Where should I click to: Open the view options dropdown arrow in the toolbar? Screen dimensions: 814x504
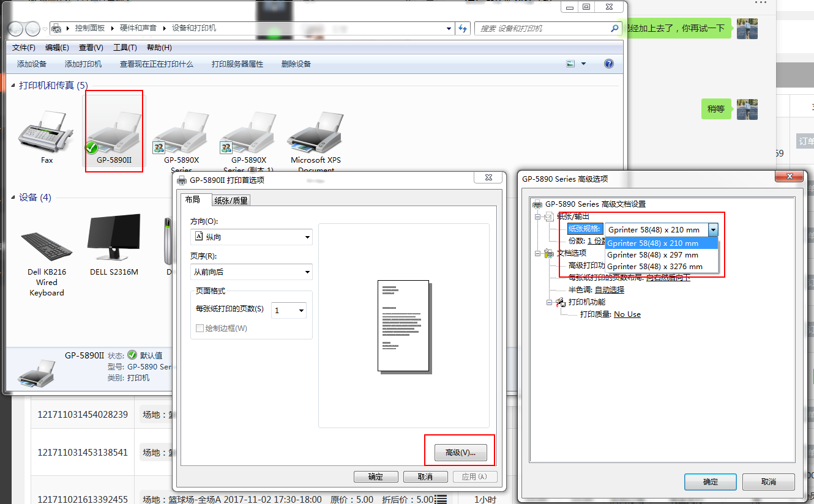pyautogui.click(x=583, y=64)
